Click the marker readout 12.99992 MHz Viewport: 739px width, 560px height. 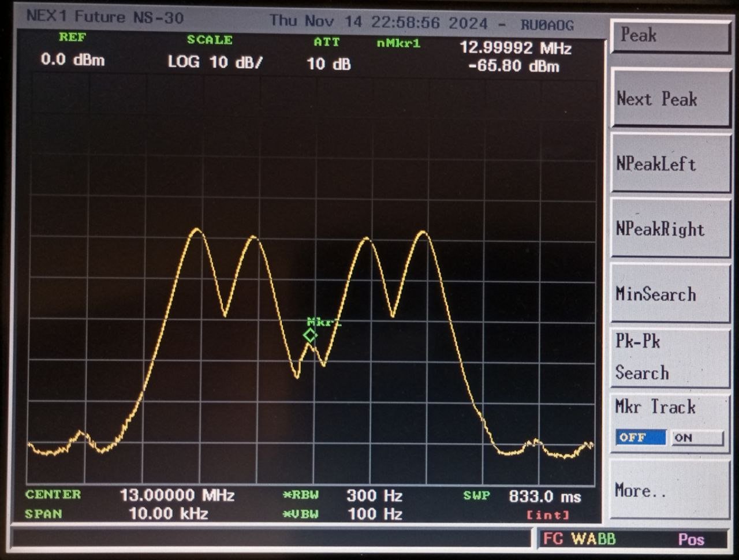[515, 48]
